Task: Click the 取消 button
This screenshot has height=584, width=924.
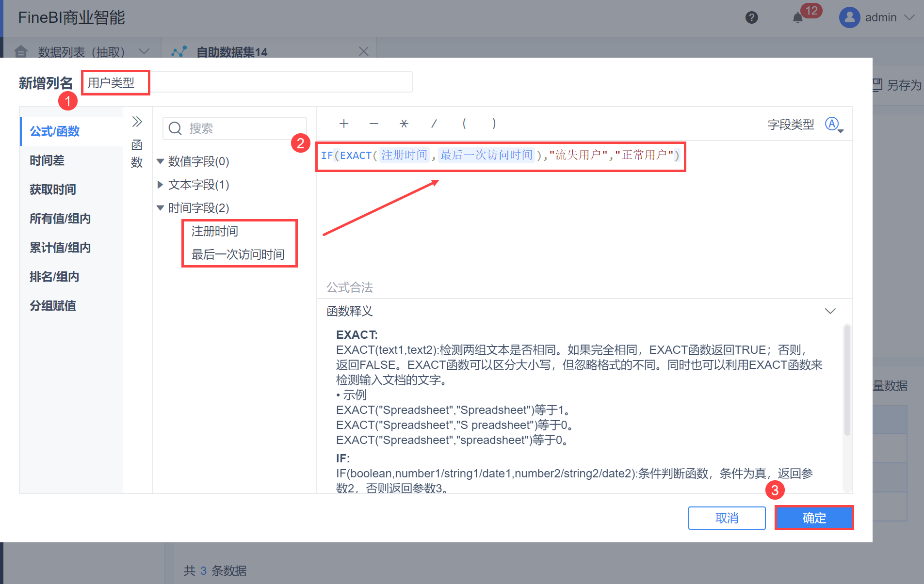Action: pyautogui.click(x=727, y=518)
